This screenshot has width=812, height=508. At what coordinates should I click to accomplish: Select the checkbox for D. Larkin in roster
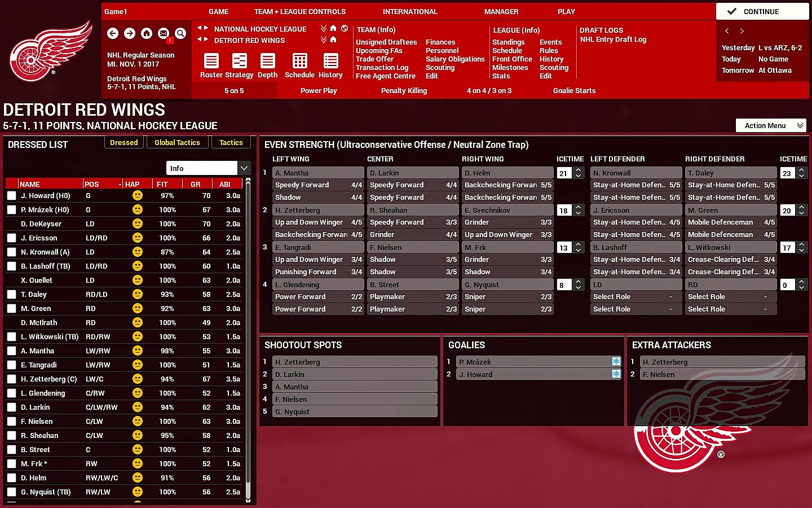click(x=11, y=407)
